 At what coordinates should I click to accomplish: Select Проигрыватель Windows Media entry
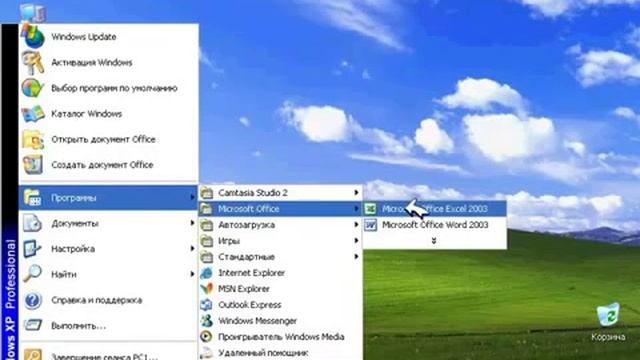(280, 337)
